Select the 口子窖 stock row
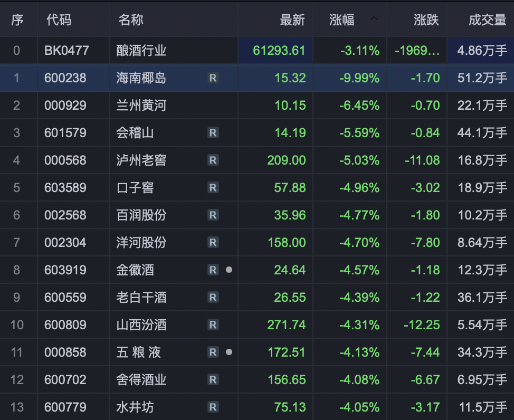Viewport: 514px width, 420px height. pyautogui.click(x=257, y=187)
